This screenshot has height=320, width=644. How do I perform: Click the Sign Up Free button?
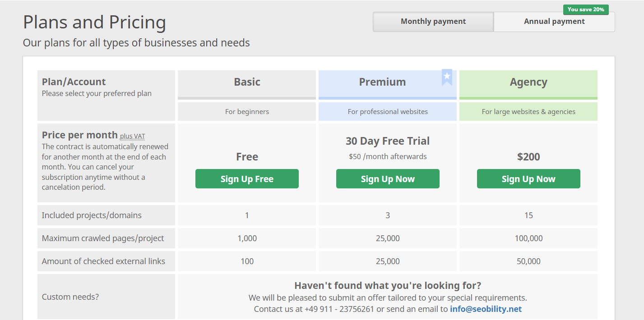point(247,178)
